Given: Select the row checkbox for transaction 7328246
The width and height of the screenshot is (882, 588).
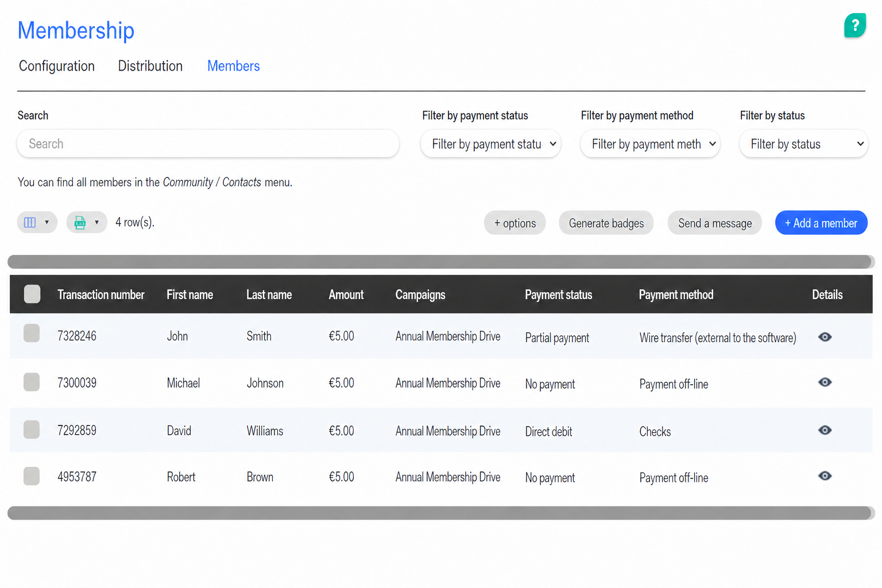Looking at the screenshot, I should pos(32,333).
